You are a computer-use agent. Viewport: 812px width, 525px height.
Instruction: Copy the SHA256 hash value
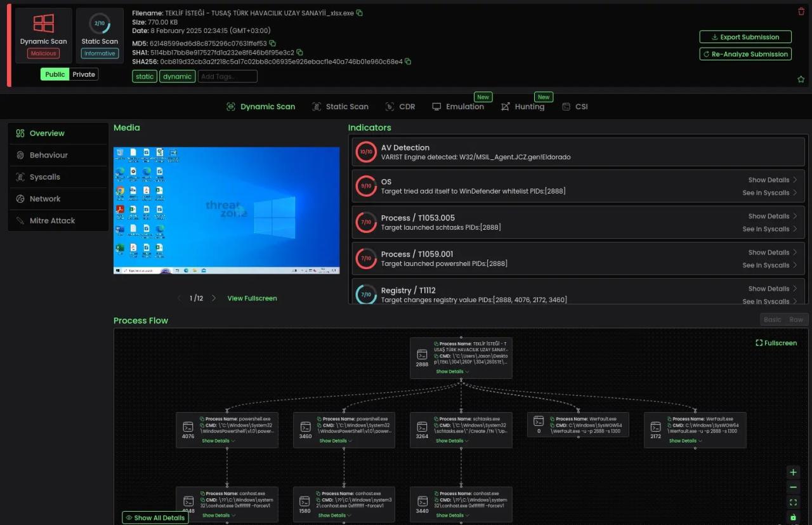(408, 62)
